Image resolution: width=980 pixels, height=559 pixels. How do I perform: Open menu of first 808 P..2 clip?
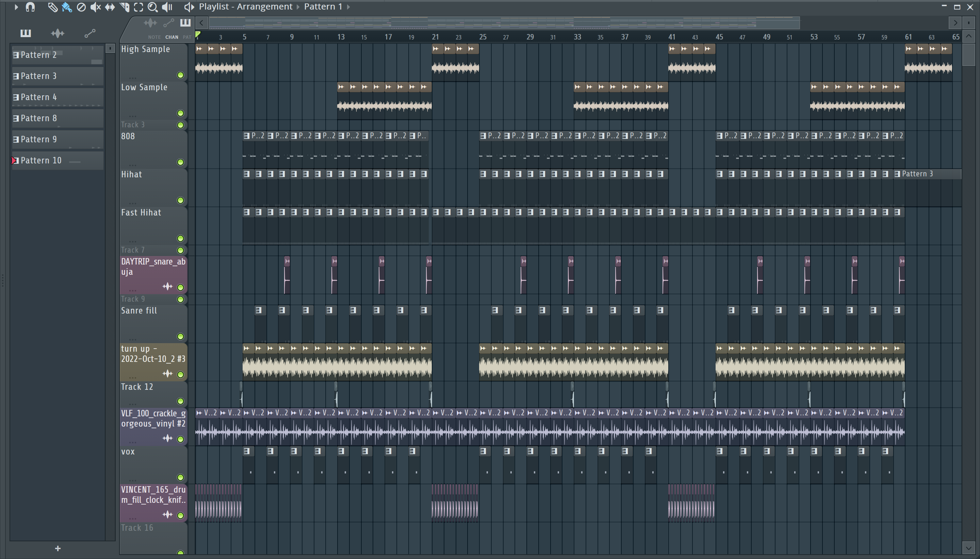pyautogui.click(x=247, y=136)
